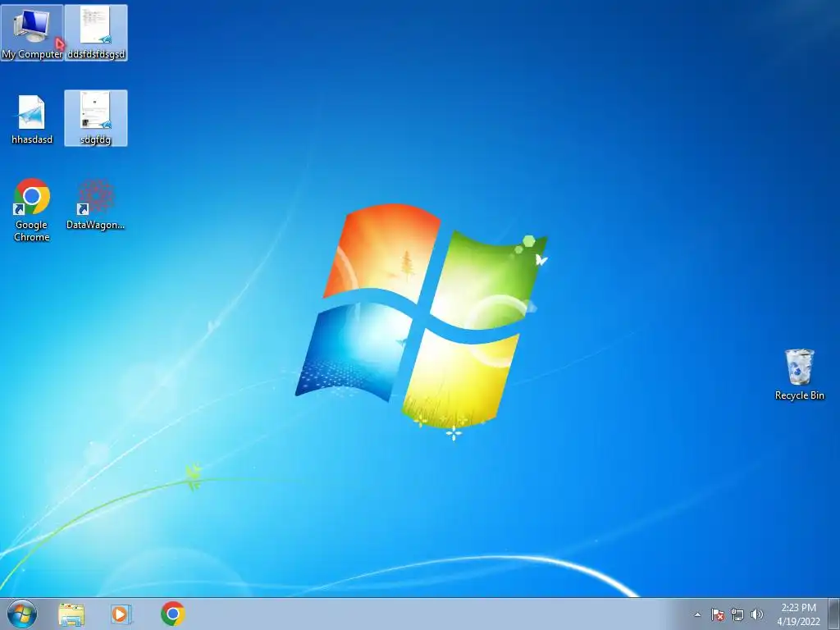Launch Chrome from the taskbar
This screenshot has height=630, width=840.
tap(172, 614)
